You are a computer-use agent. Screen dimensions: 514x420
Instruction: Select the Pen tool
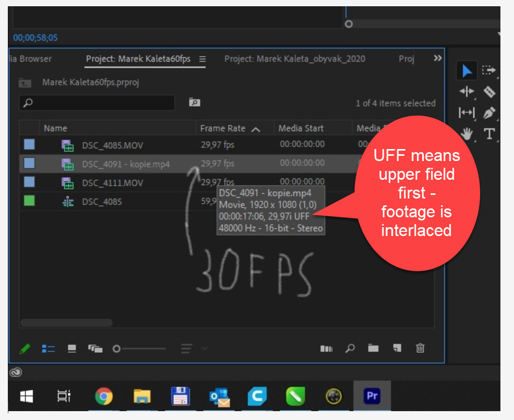pos(490,114)
